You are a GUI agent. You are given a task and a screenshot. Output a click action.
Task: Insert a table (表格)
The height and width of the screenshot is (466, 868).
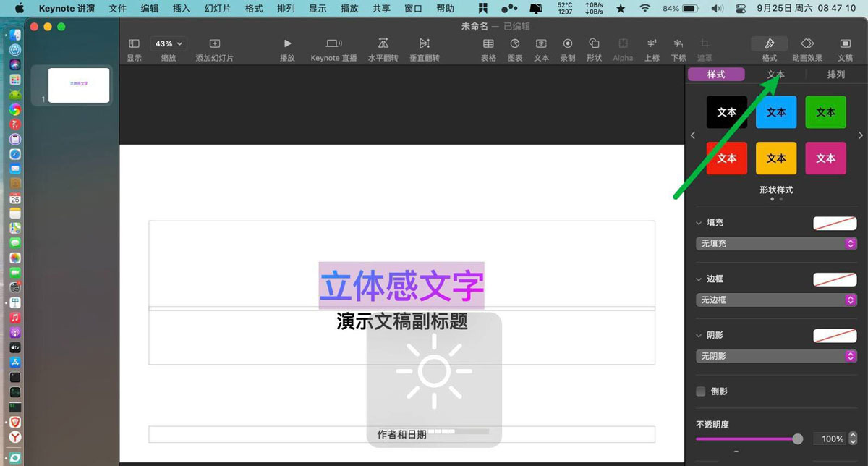coord(488,48)
